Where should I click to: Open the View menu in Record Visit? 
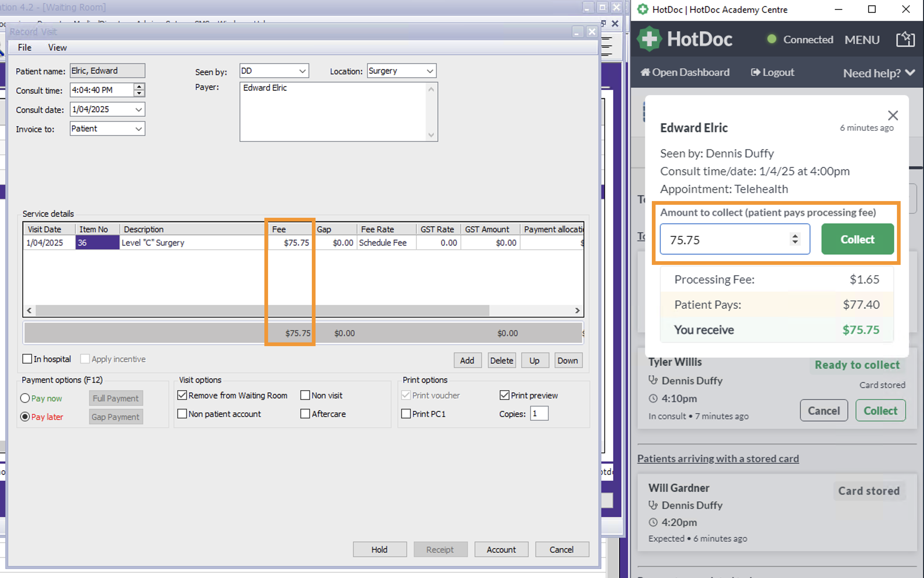tap(57, 47)
